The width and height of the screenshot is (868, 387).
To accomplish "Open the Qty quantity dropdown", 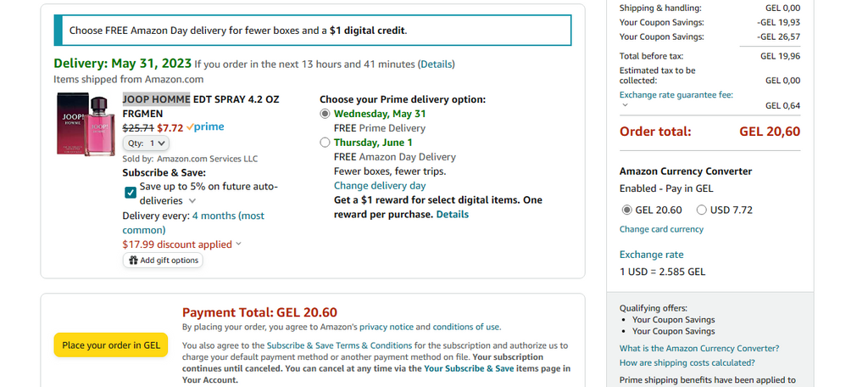I will [x=147, y=143].
